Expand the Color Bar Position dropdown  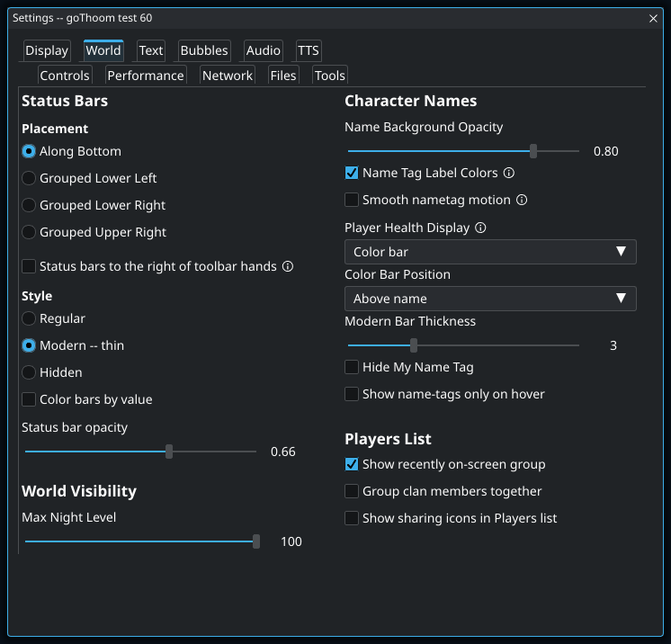click(490, 299)
